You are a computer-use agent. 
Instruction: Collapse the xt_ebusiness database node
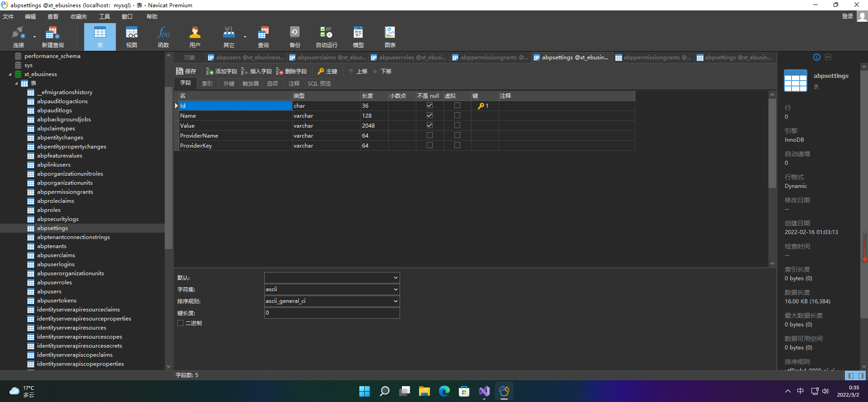tap(10, 74)
